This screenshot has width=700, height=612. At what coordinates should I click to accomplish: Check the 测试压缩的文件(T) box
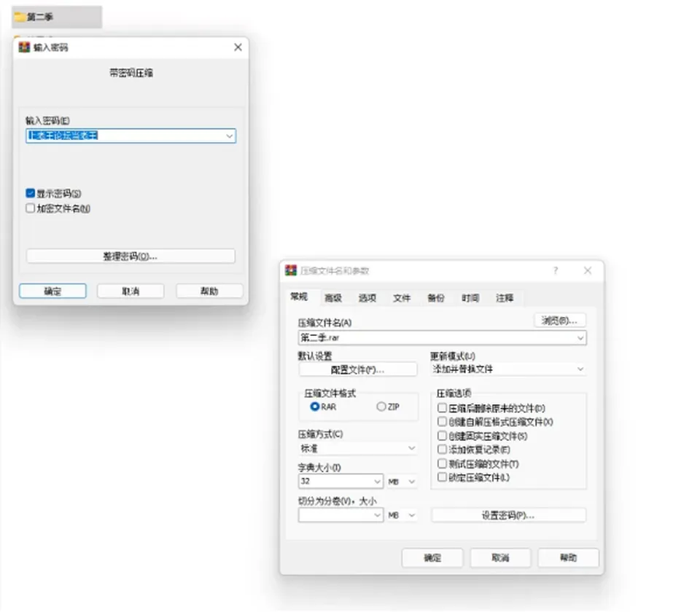[x=442, y=463]
